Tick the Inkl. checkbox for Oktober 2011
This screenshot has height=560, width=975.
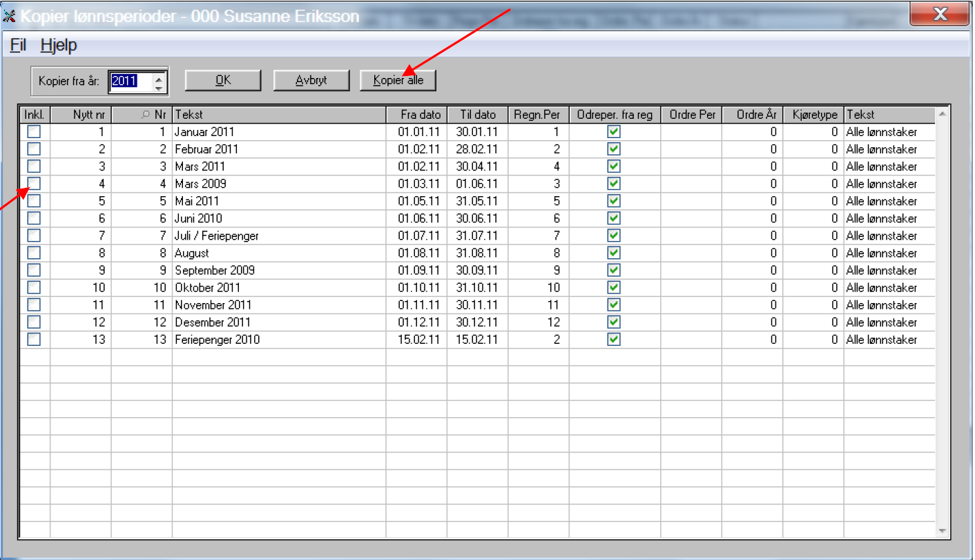point(34,287)
